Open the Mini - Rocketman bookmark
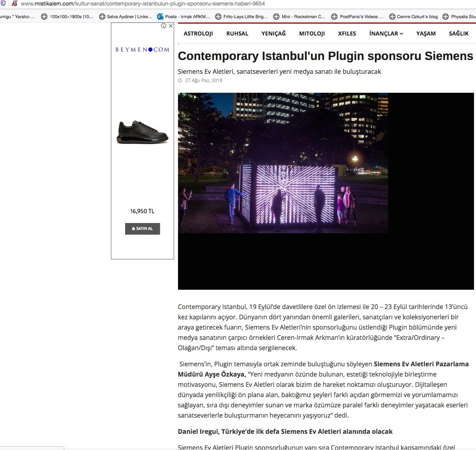Screen dimensions: 476x450 coord(300,17)
